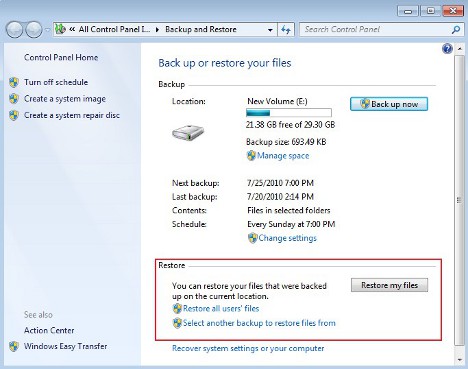Open the Manage space link
Image resolution: width=468 pixels, height=369 pixels.
[283, 156]
